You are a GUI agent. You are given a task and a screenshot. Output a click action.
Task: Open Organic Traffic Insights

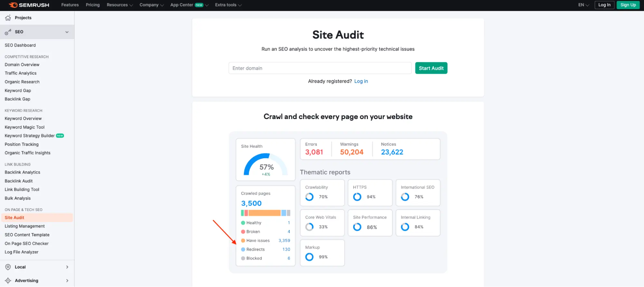[27, 153]
